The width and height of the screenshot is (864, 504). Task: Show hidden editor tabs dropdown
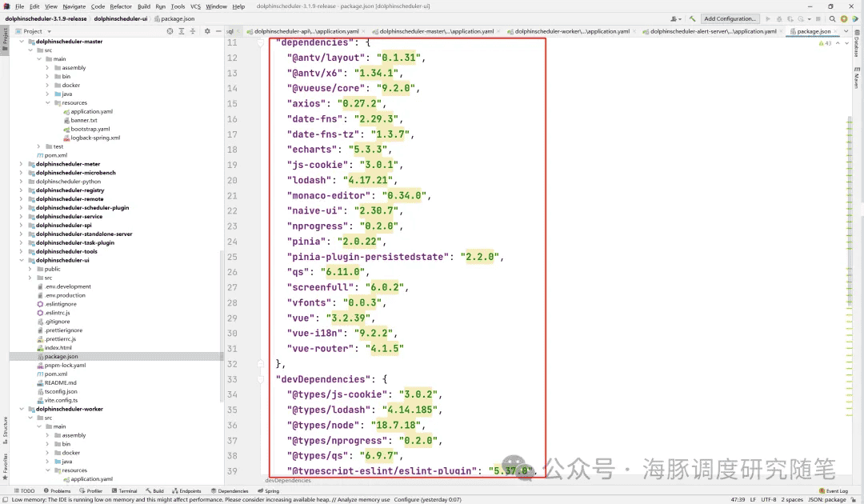(846, 31)
